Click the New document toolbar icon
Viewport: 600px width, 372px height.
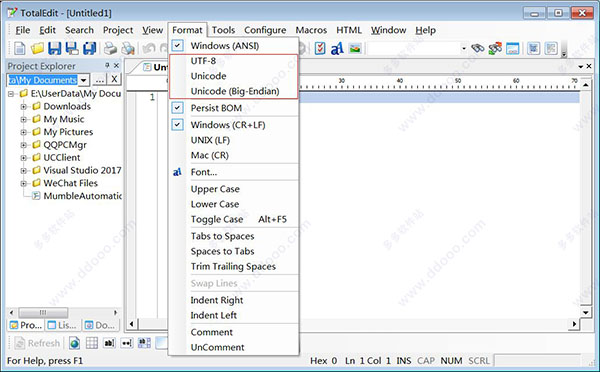point(20,49)
